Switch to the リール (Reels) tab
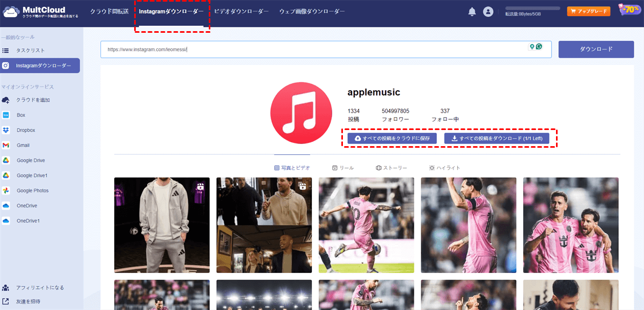The width and height of the screenshot is (644, 310). [x=342, y=167]
